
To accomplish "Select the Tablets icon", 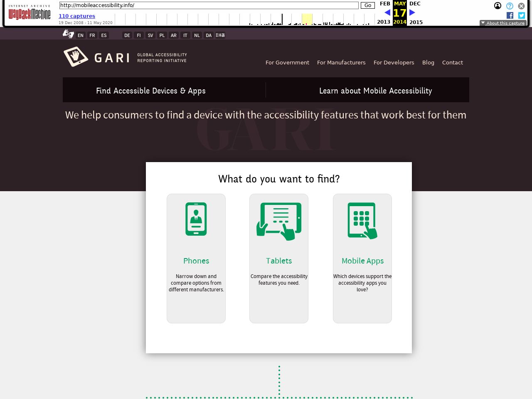I will pos(279,221).
